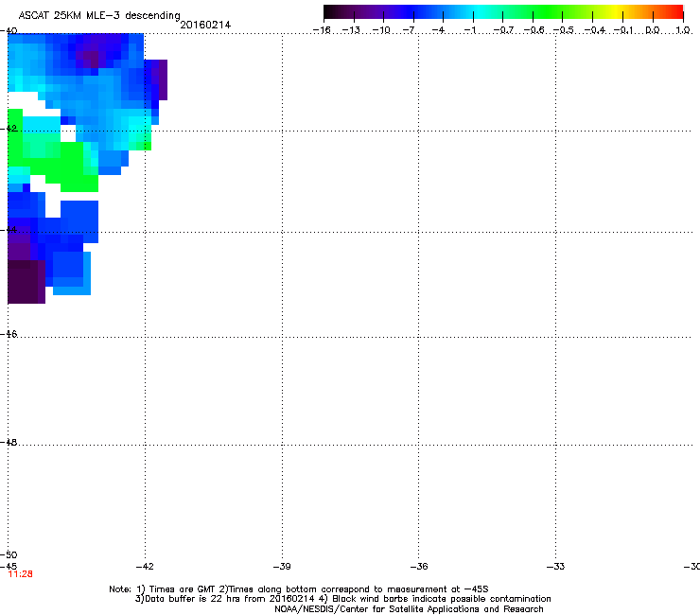Click the -0.5 color bar tick label

pyautogui.click(x=564, y=30)
